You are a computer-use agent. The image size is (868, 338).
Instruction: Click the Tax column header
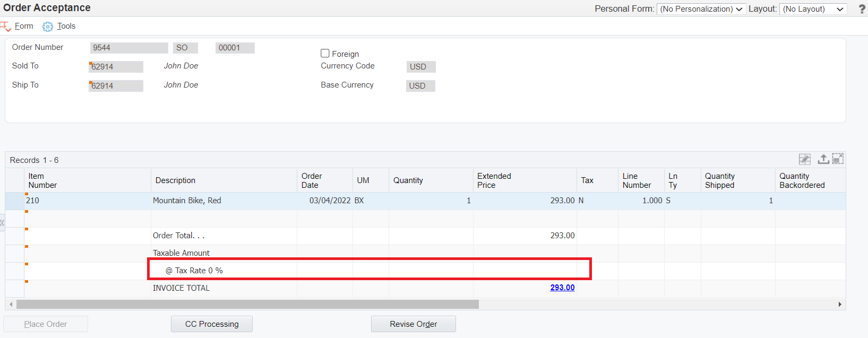pyautogui.click(x=597, y=180)
